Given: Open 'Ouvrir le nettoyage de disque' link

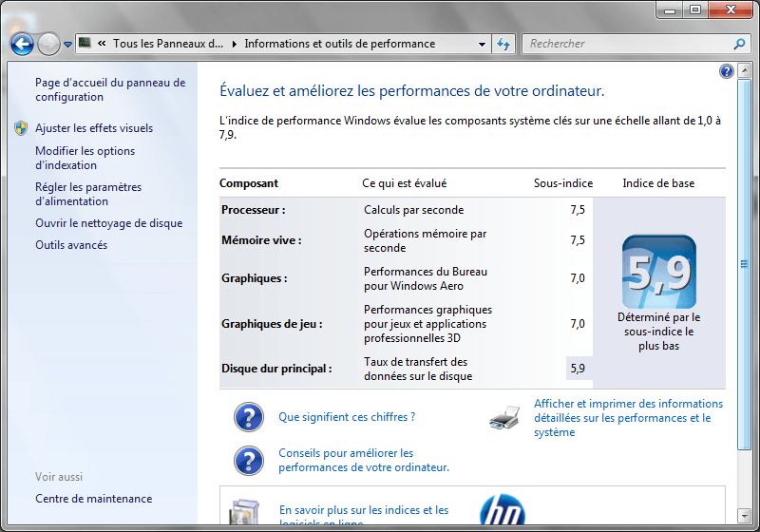Looking at the screenshot, I should click(x=108, y=223).
